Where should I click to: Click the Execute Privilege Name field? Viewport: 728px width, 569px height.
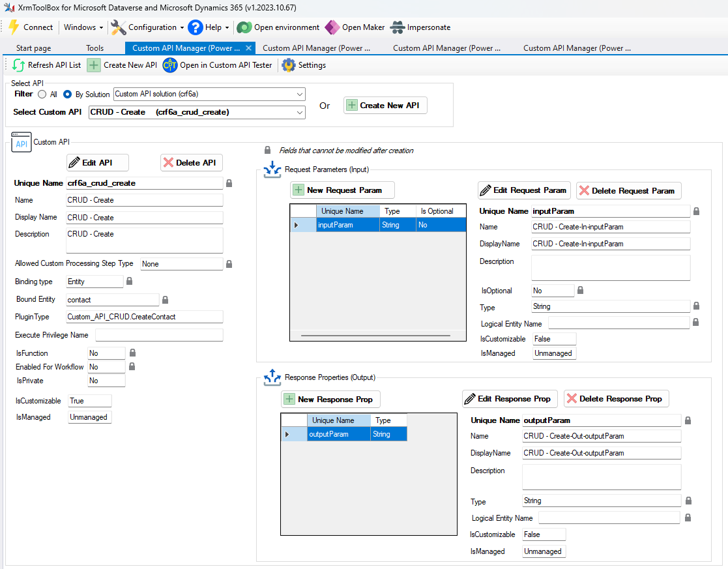[159, 335]
